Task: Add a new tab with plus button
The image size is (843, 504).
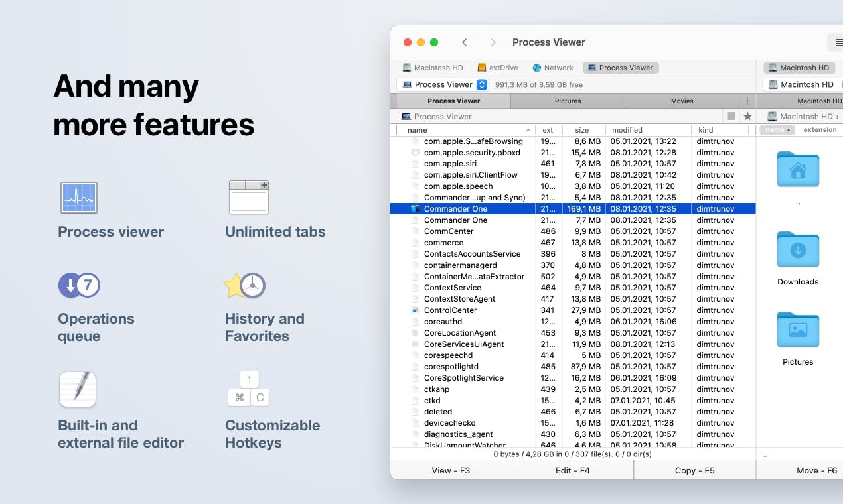Action: pyautogui.click(x=747, y=101)
